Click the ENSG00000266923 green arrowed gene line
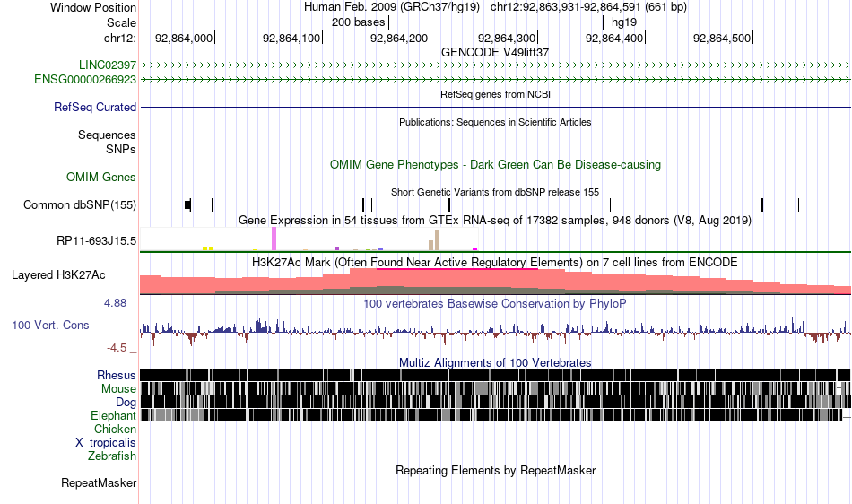This screenshot has height=504, width=852. pyautogui.click(x=495, y=80)
